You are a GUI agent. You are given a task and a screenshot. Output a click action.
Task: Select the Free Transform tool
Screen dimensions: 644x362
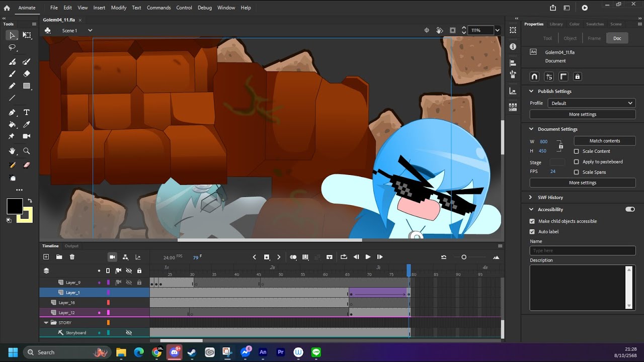coord(27,35)
